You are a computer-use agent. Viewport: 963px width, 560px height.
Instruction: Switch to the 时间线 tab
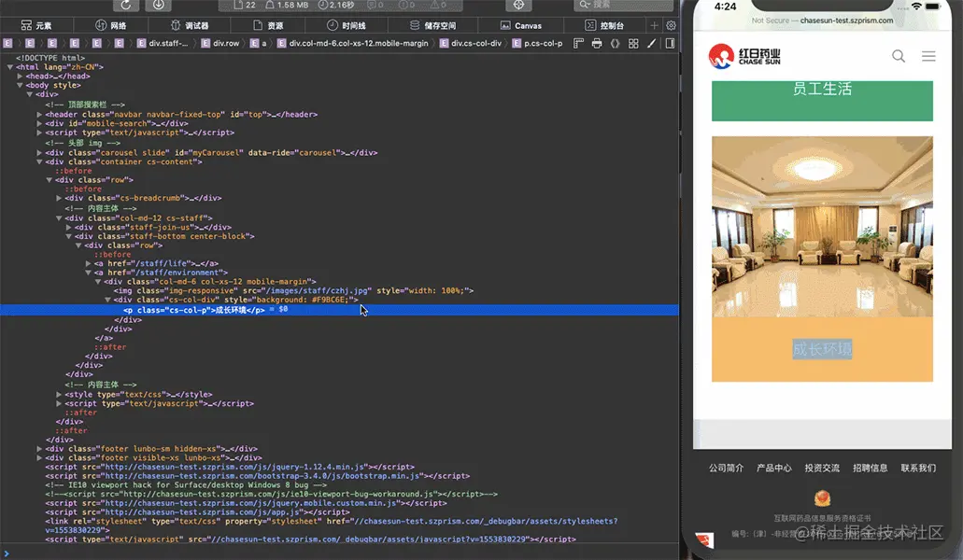click(x=347, y=25)
